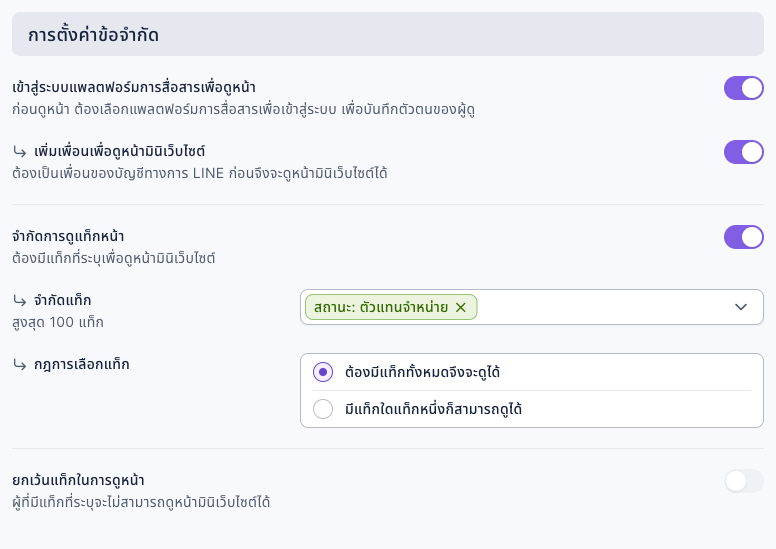Click the เพิ่มเพื่อนเพื่อดูหน้ามินิเว็บไซต์ label
Image resolution: width=776 pixels, height=549 pixels.
pos(119,151)
